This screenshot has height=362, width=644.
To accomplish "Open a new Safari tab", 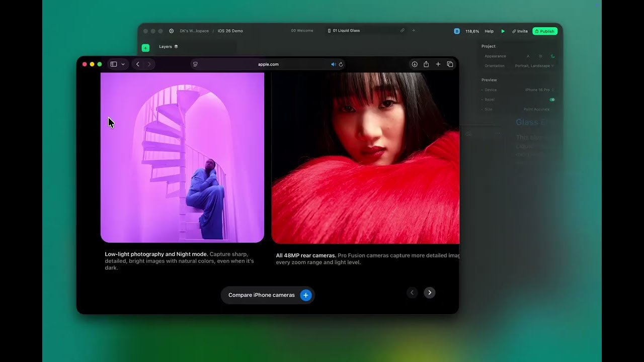I will tap(438, 64).
